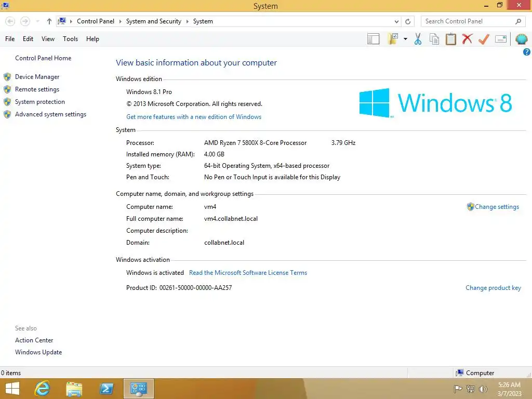
Task: Click the envelope email icon in toolbar
Action: click(500, 39)
